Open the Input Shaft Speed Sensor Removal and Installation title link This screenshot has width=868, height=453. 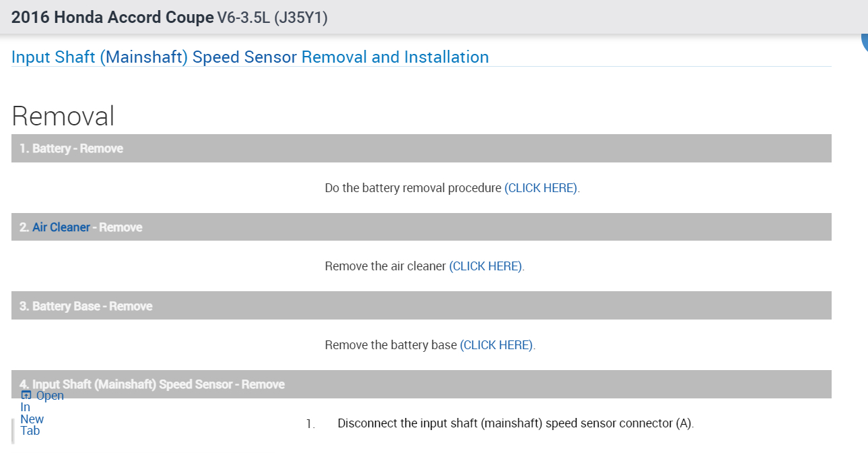point(250,57)
